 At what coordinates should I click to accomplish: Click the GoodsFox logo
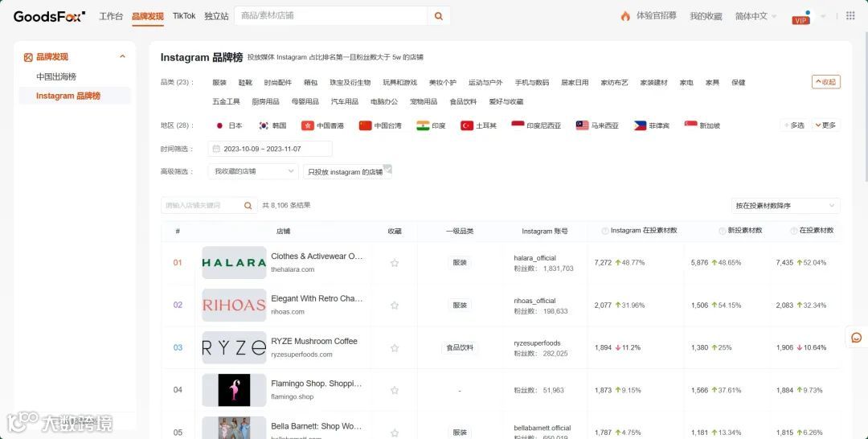click(49, 16)
